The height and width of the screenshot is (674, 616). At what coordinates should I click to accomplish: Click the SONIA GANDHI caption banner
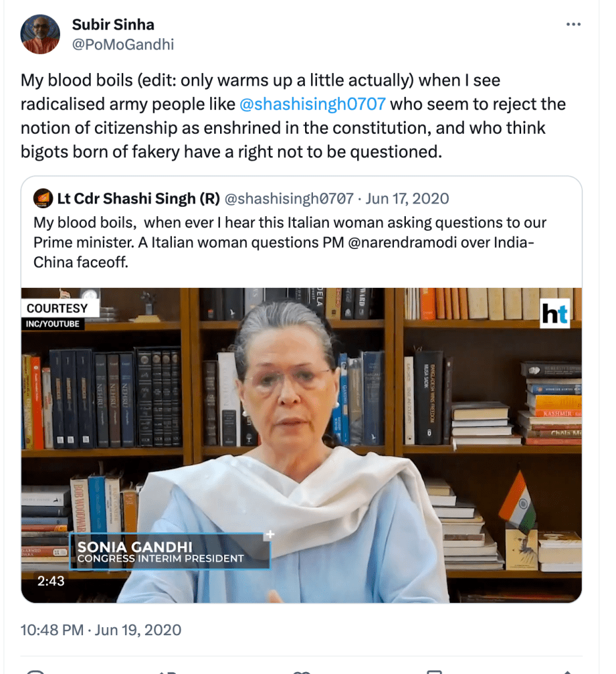point(170,551)
